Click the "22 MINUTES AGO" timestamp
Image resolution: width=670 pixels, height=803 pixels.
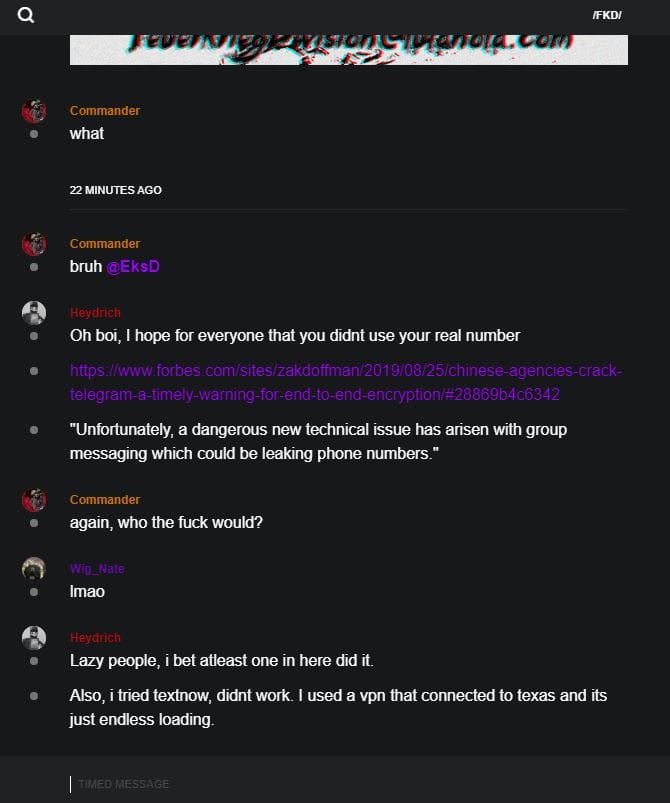115,190
